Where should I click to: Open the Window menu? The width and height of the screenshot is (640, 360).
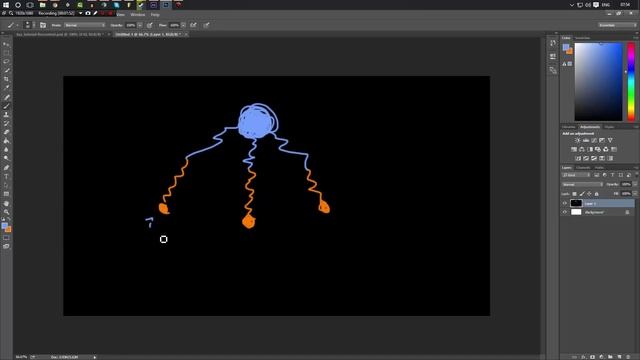[x=138, y=15]
